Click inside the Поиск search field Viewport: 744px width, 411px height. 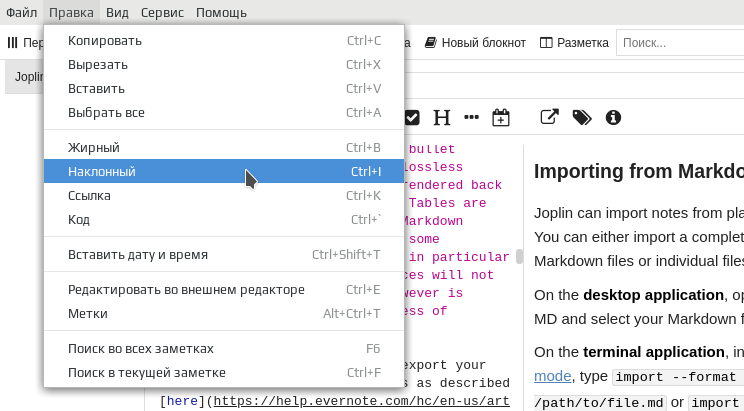pyautogui.click(x=680, y=43)
